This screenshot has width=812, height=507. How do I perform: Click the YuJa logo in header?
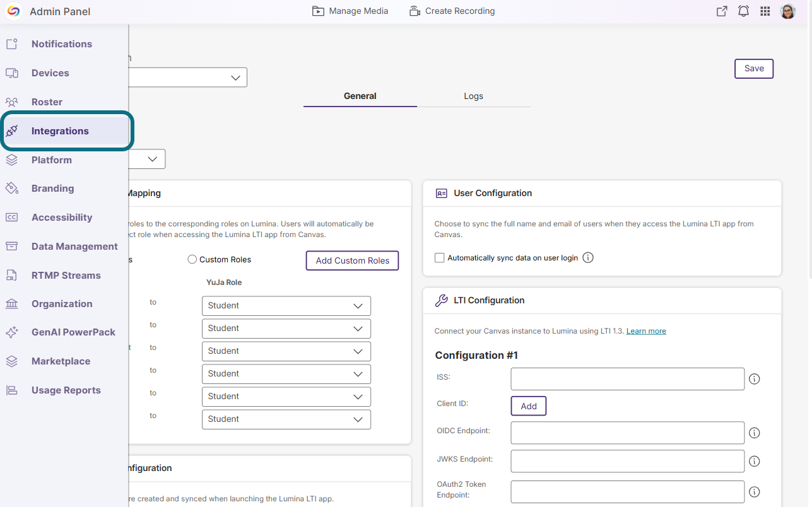tap(13, 11)
